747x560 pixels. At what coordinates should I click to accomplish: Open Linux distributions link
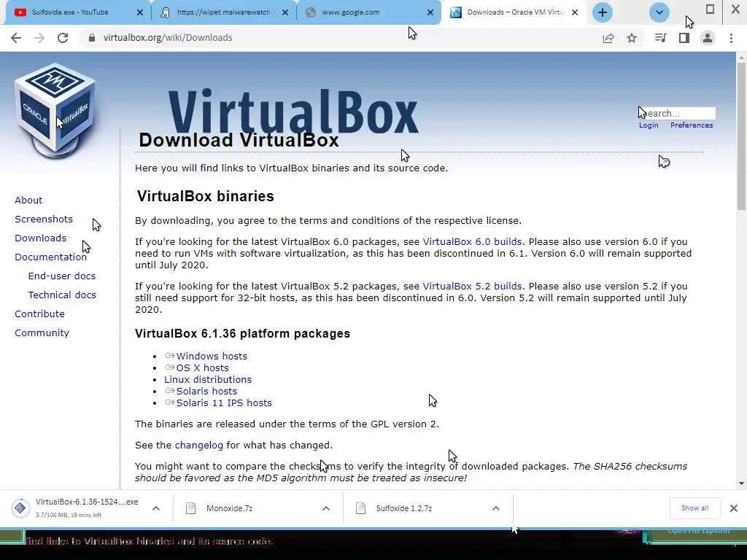click(208, 379)
